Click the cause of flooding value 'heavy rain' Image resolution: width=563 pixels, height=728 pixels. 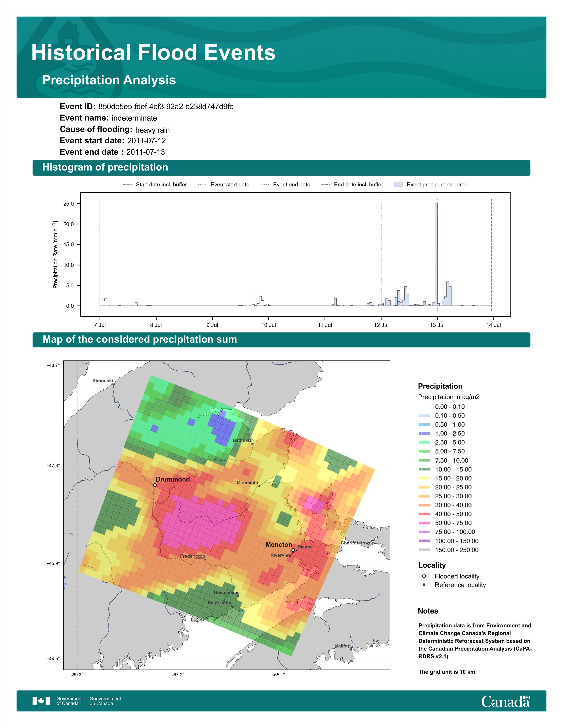152,130
